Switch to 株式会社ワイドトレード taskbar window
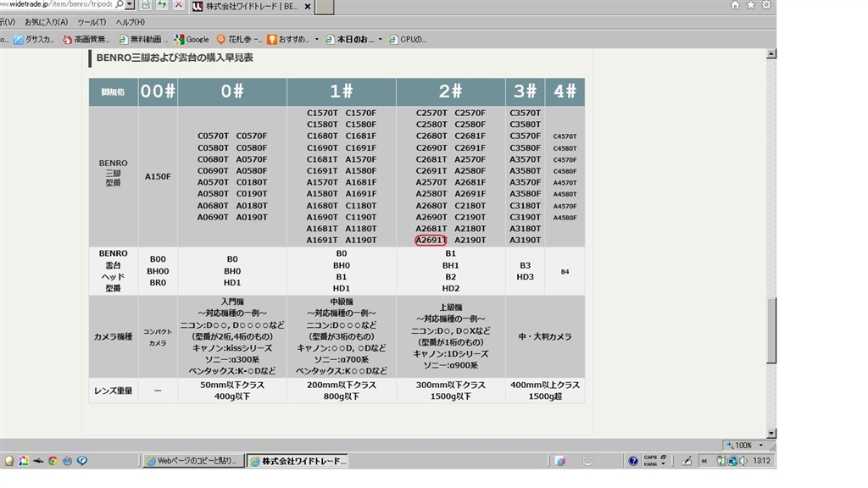 pyautogui.click(x=298, y=460)
